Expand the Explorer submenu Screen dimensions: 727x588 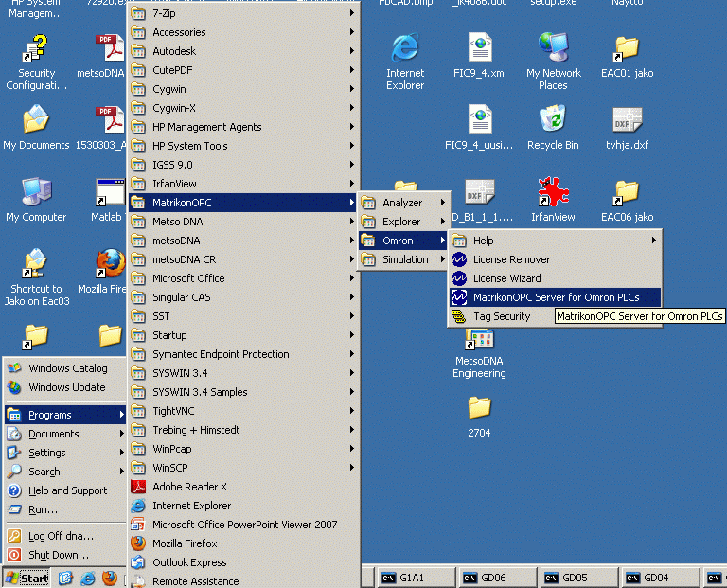click(x=402, y=222)
